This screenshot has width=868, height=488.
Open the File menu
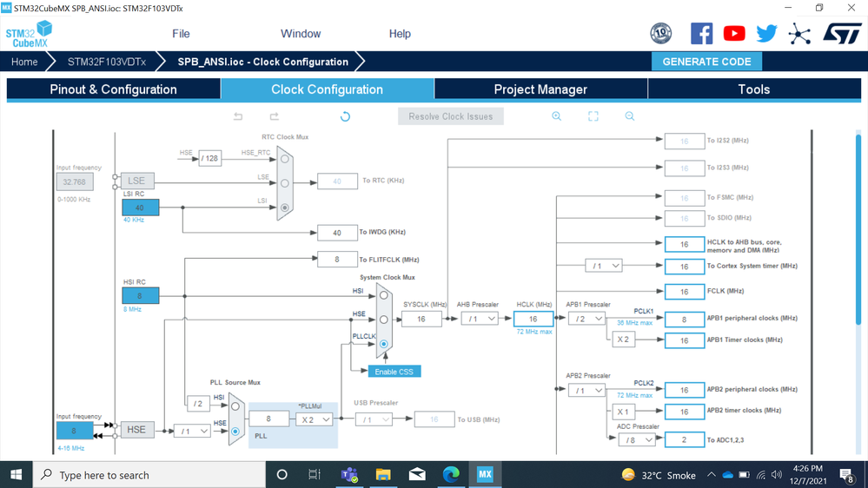pos(181,34)
